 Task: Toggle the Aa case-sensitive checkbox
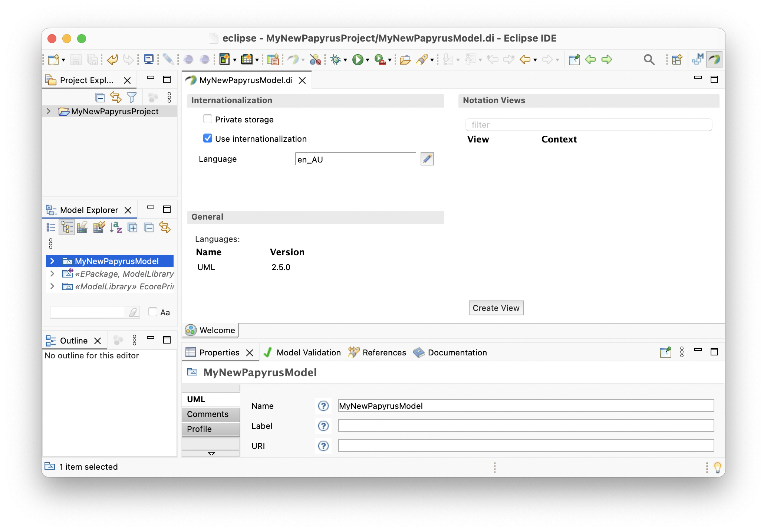(x=153, y=312)
